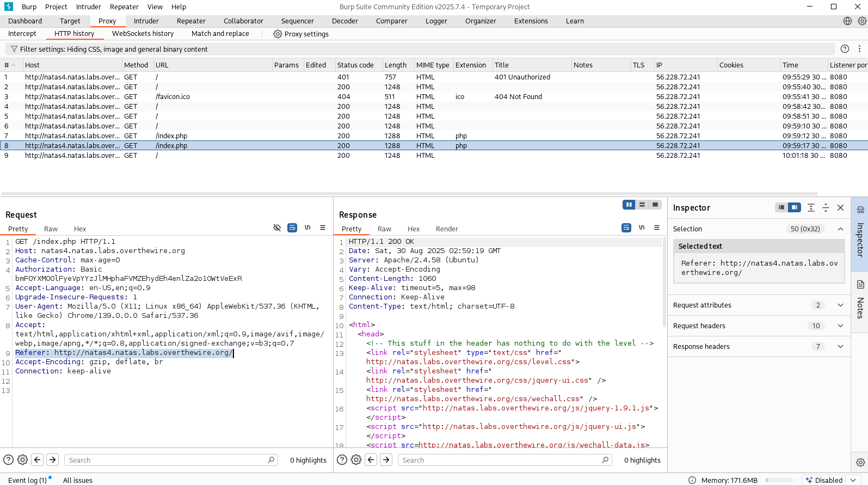Go to previous match in Response search
This screenshot has width=868, height=485.
tap(371, 460)
